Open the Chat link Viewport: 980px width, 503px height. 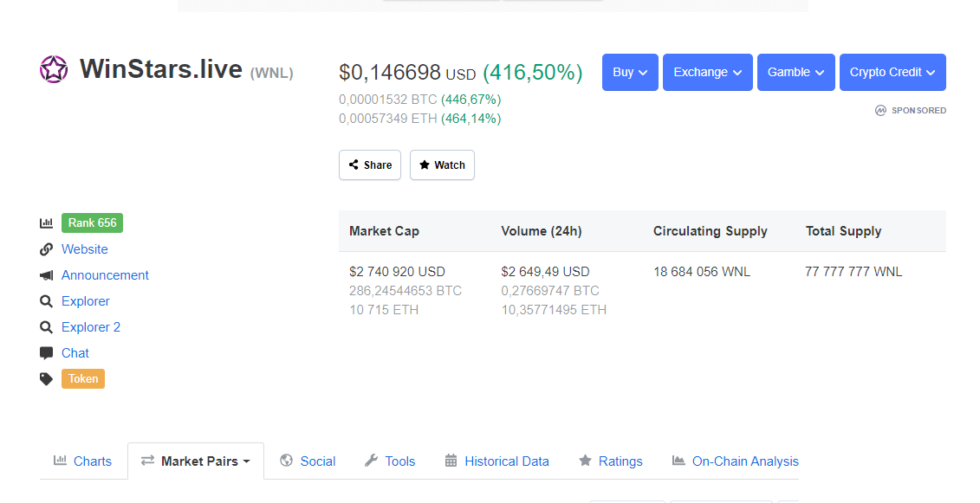tap(75, 353)
